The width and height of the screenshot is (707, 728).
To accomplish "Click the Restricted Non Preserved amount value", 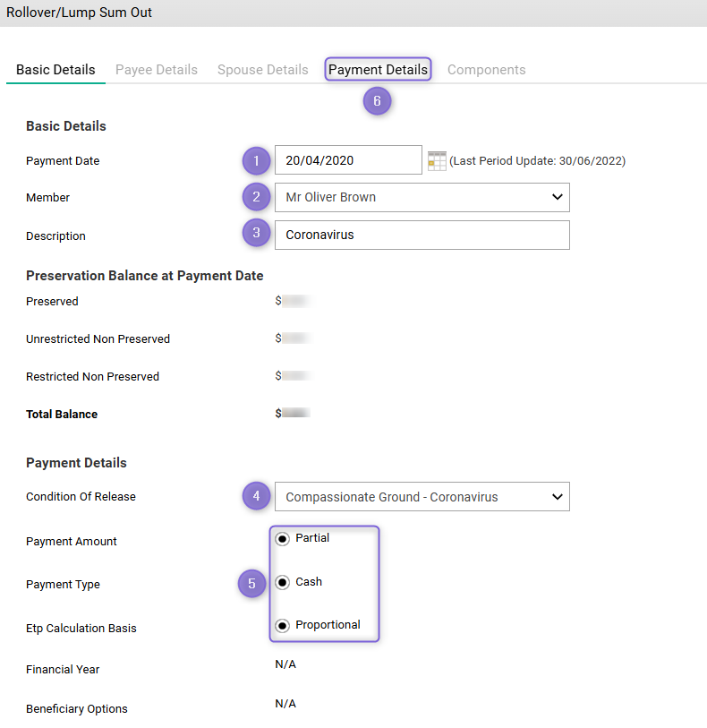I will [x=294, y=375].
